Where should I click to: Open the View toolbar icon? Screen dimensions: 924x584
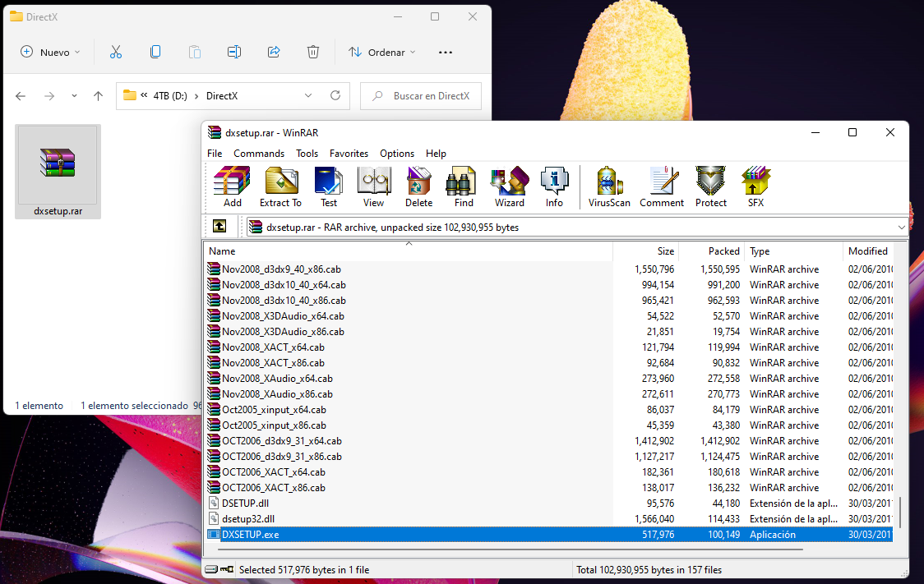pos(373,186)
